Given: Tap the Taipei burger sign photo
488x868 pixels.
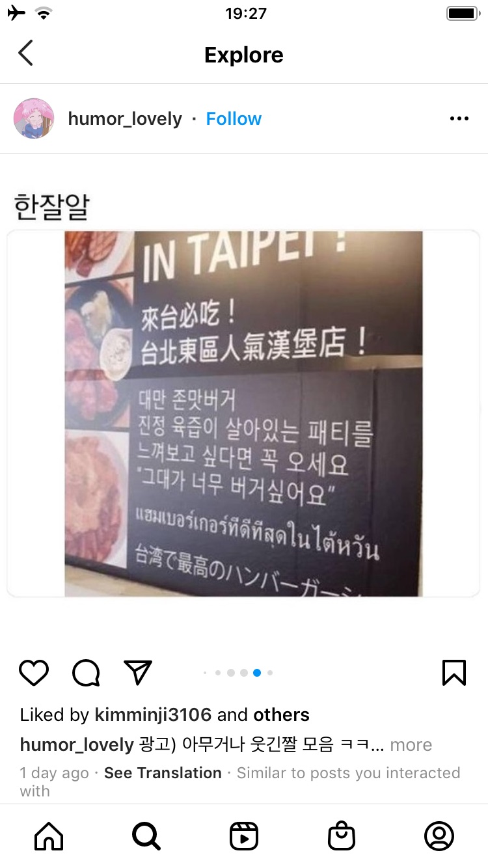Looking at the screenshot, I should coord(243,414).
